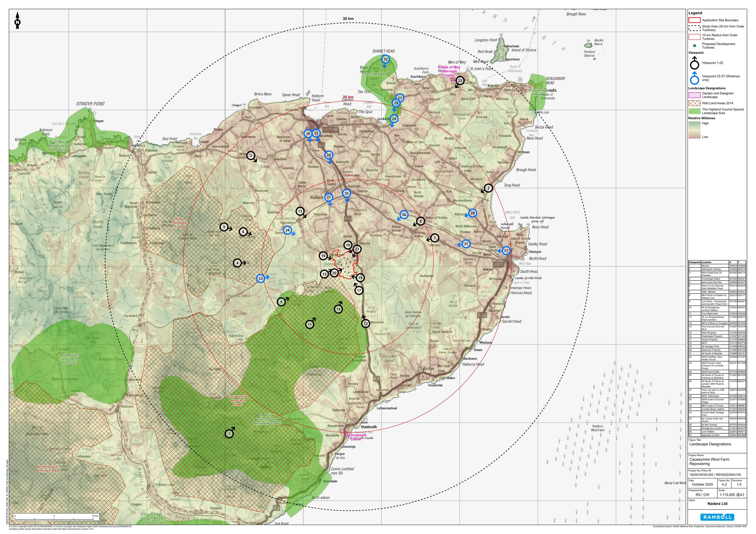
Task: Click Application Site Boundary red legend swatch
Action: 694,20
